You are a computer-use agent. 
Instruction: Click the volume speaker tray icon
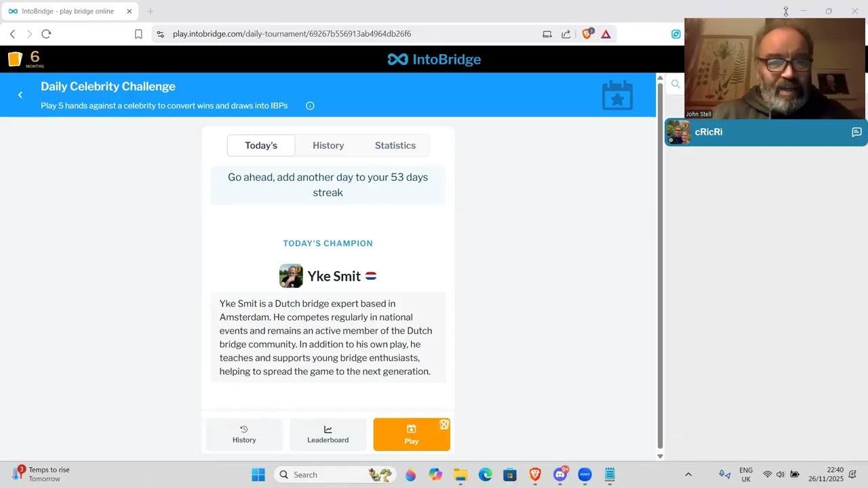pos(781,474)
